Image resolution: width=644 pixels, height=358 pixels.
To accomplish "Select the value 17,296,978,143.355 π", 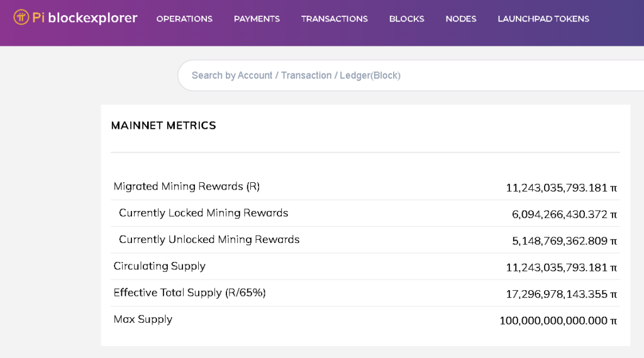I will pyautogui.click(x=562, y=295).
